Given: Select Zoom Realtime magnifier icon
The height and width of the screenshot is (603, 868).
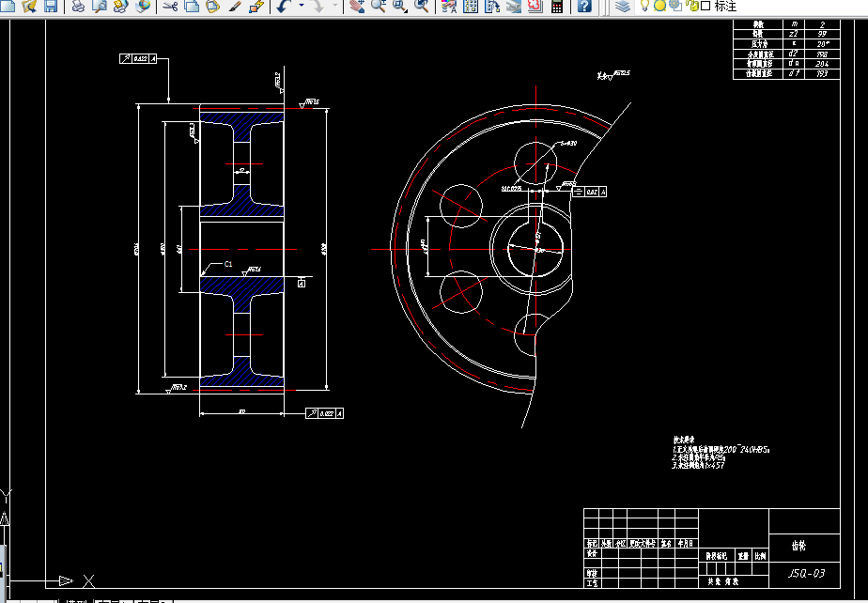Looking at the screenshot, I should (x=378, y=6).
